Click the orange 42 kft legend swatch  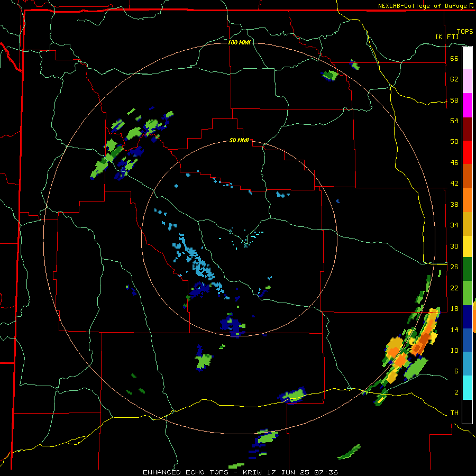pyautogui.click(x=467, y=200)
